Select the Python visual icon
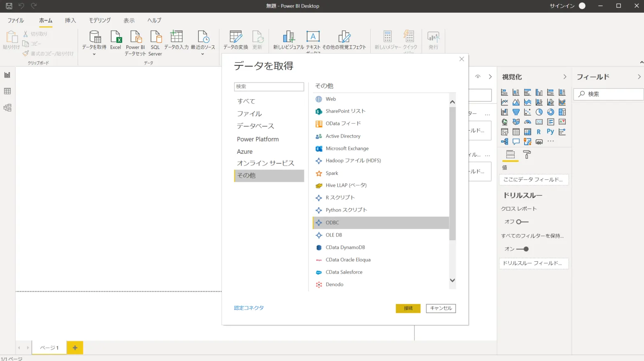Screen dimensions: 644x361 [x=550, y=132]
